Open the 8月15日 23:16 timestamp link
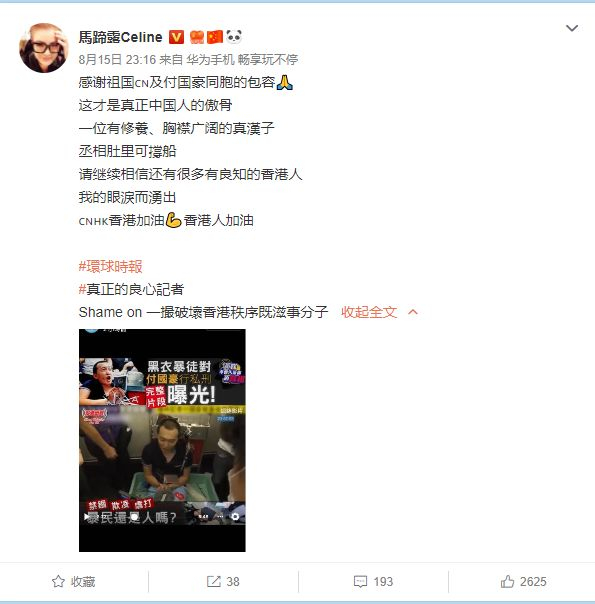The height and width of the screenshot is (604, 595). tap(117, 60)
